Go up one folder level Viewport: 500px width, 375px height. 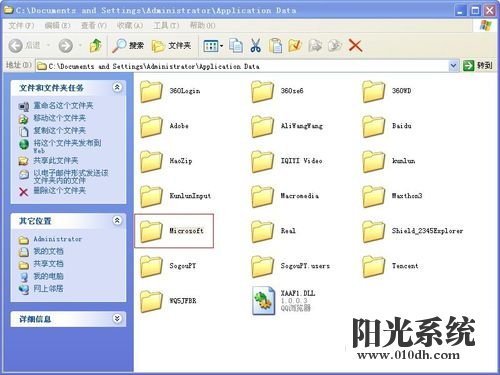click(x=96, y=45)
